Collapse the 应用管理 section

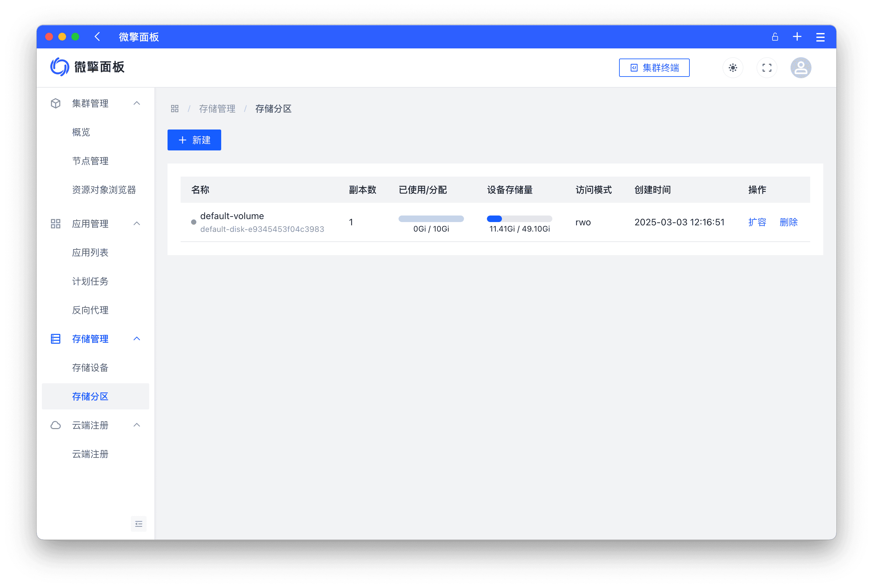click(136, 223)
